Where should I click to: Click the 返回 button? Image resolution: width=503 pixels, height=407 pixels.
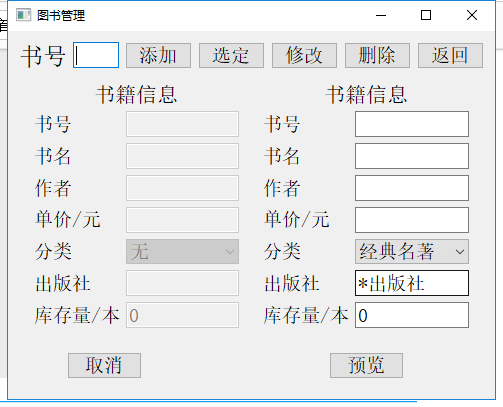450,55
